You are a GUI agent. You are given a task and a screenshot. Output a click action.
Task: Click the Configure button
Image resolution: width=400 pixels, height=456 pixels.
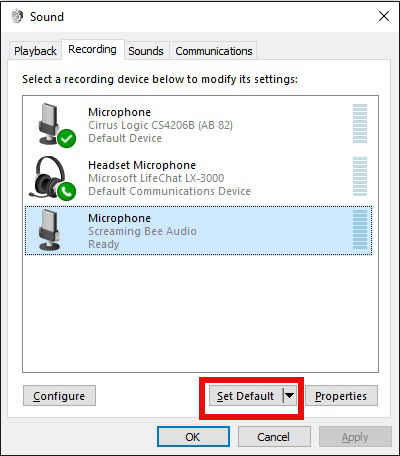tap(59, 396)
